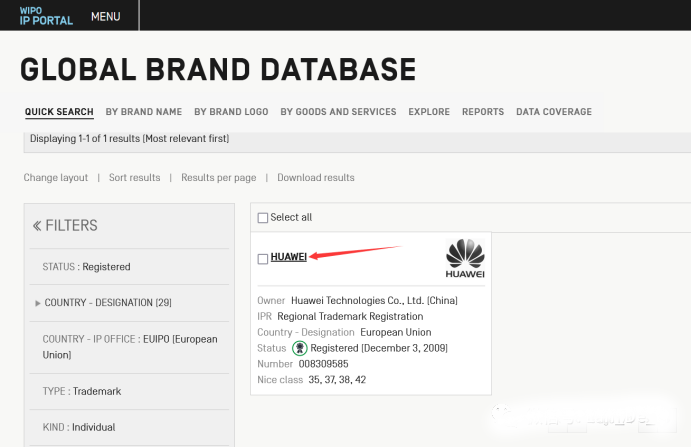Click Country - IP Office EUIPO filter
This screenshot has height=448, width=692.
click(130, 347)
